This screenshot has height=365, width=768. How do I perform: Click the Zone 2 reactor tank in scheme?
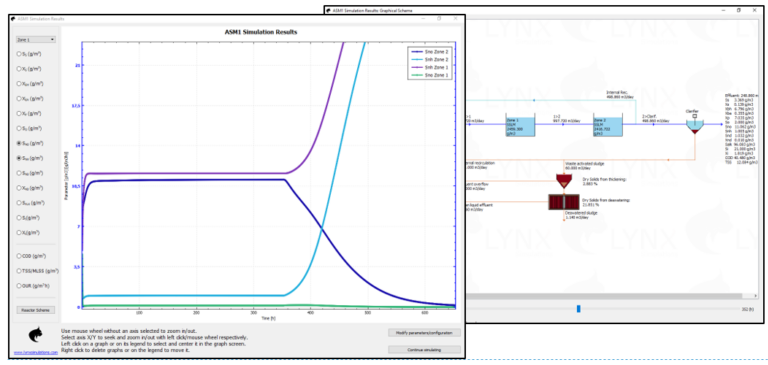[607, 125]
